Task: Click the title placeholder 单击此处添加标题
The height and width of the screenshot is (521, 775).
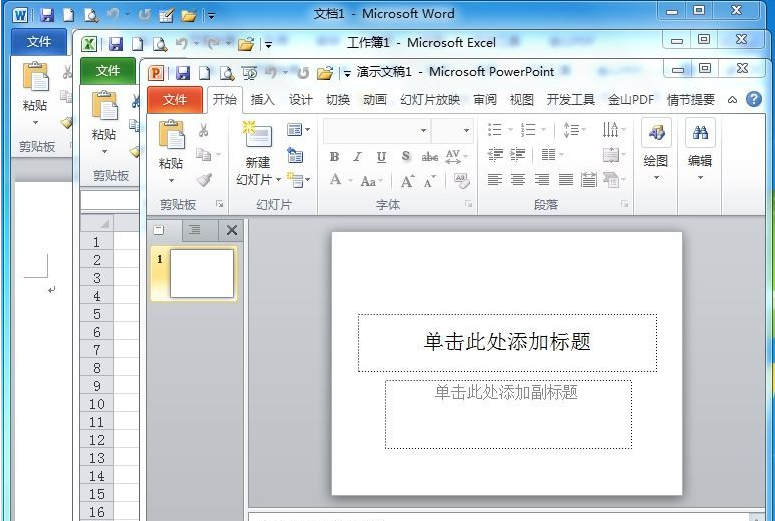Action: click(507, 343)
